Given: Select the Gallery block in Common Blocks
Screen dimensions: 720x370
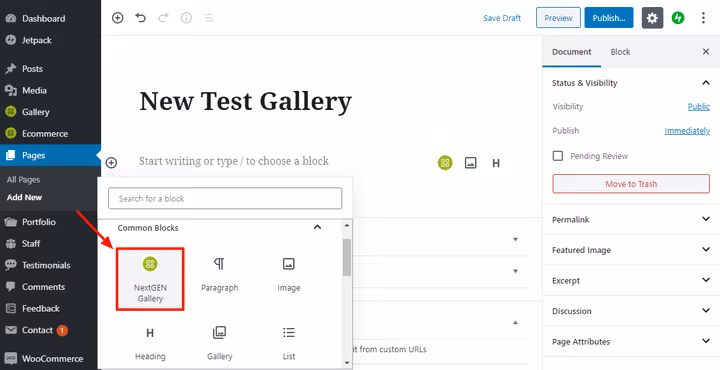Looking at the screenshot, I should [x=219, y=343].
